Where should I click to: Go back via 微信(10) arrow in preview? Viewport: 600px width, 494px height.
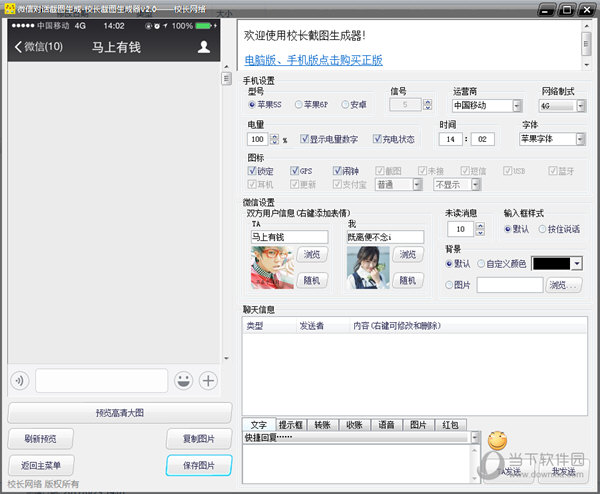point(39,47)
